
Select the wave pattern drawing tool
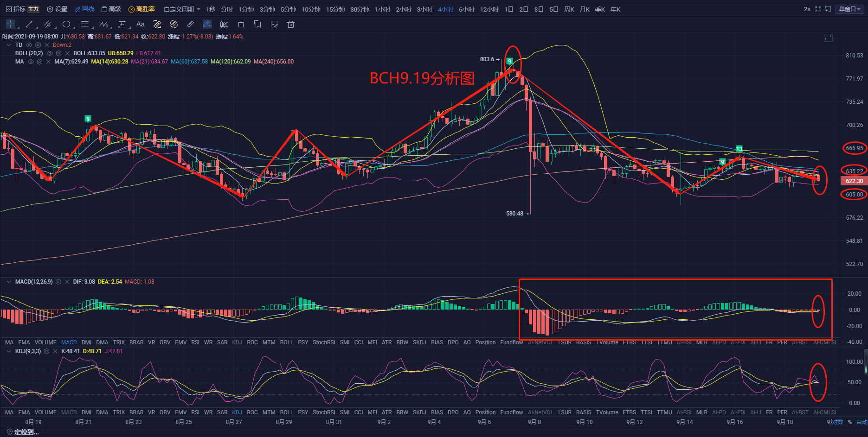coord(103,24)
